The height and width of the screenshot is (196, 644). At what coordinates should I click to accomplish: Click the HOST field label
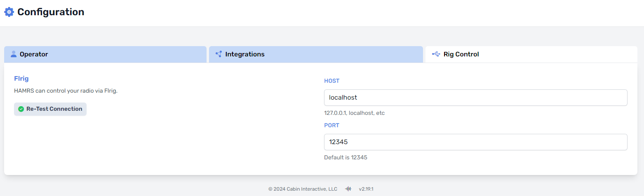point(331,81)
